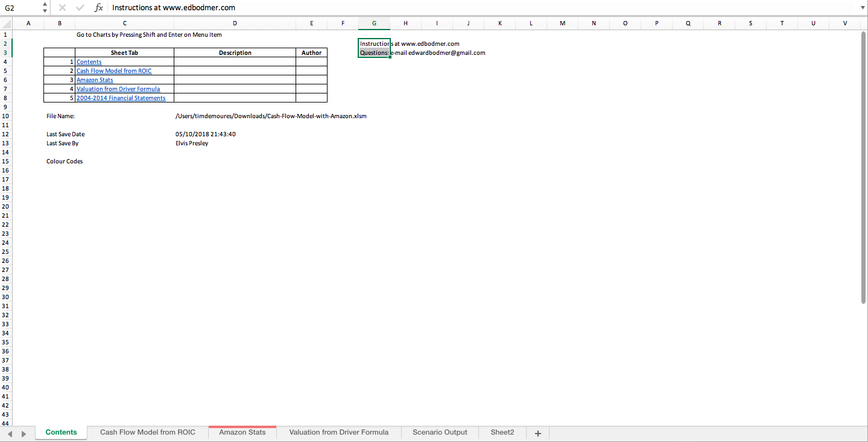Image resolution: width=868 pixels, height=442 pixels.
Task: Expand the formula bar with the arrow
Action: (x=862, y=8)
